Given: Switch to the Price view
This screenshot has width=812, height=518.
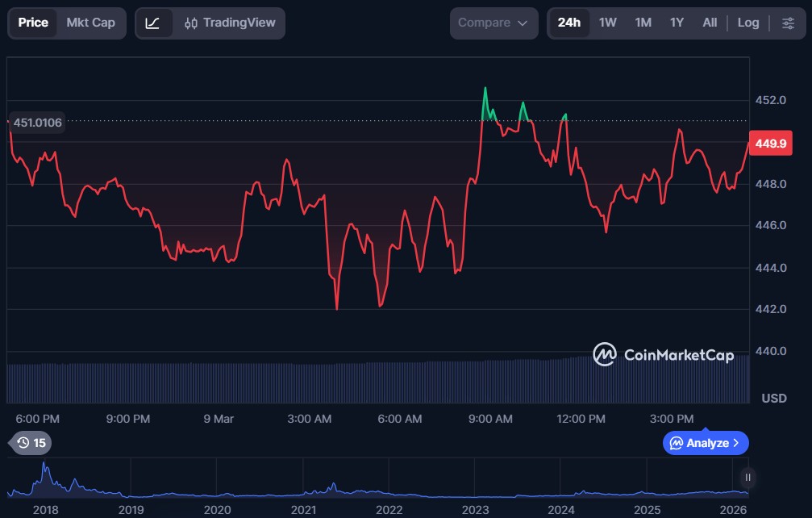Looking at the screenshot, I should click(33, 23).
